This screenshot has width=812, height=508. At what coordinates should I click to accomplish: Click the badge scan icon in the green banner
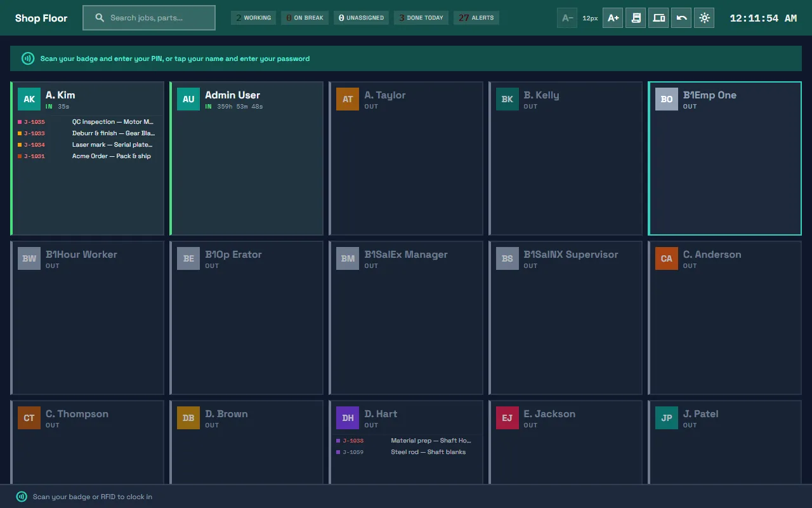click(27, 58)
